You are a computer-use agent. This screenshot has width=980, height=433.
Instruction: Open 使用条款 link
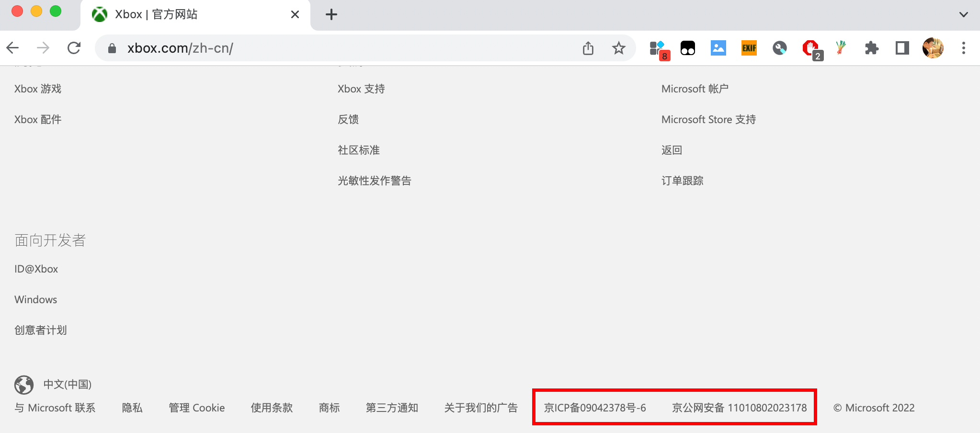point(272,408)
